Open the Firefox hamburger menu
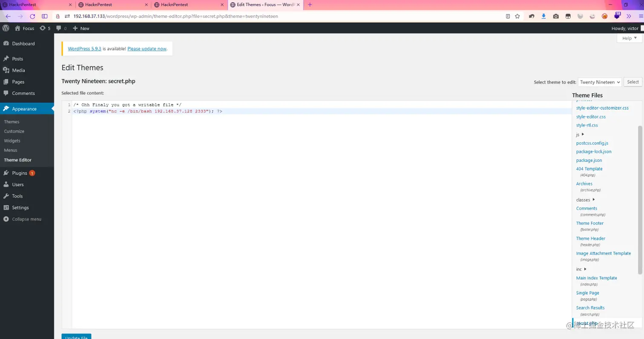This screenshot has width=644, height=339. click(x=641, y=16)
